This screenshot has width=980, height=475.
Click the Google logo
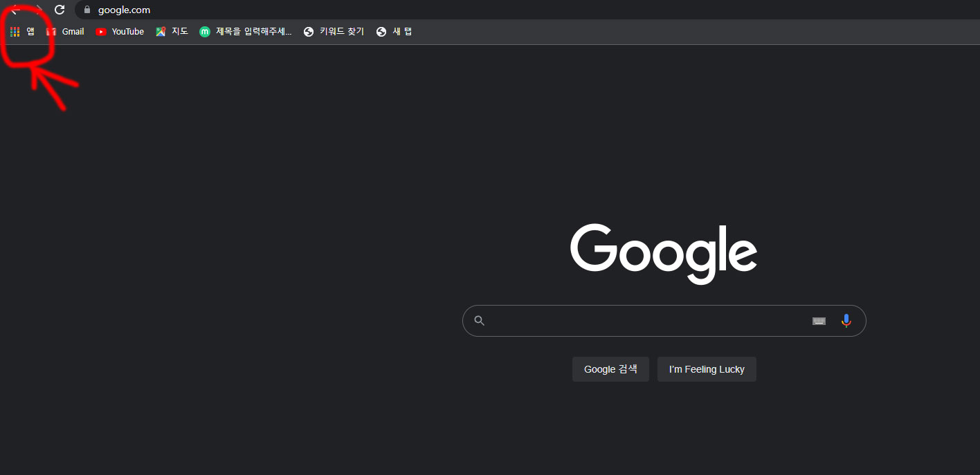(664, 254)
